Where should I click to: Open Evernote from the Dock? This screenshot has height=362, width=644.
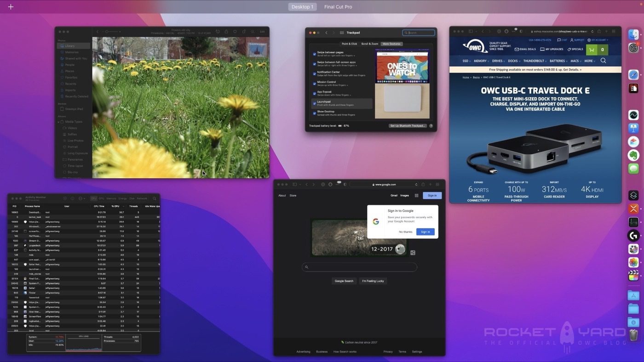pyautogui.click(x=633, y=155)
